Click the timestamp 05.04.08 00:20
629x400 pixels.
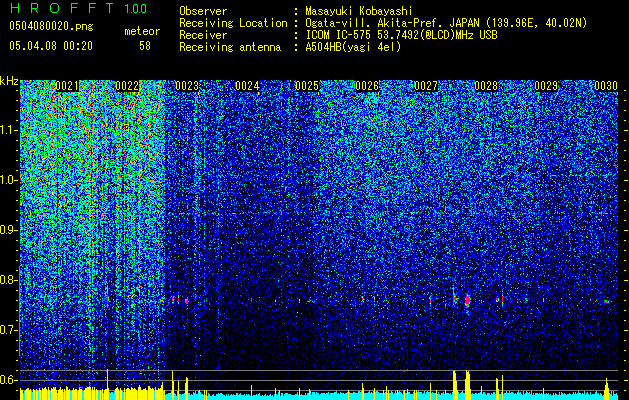51,46
